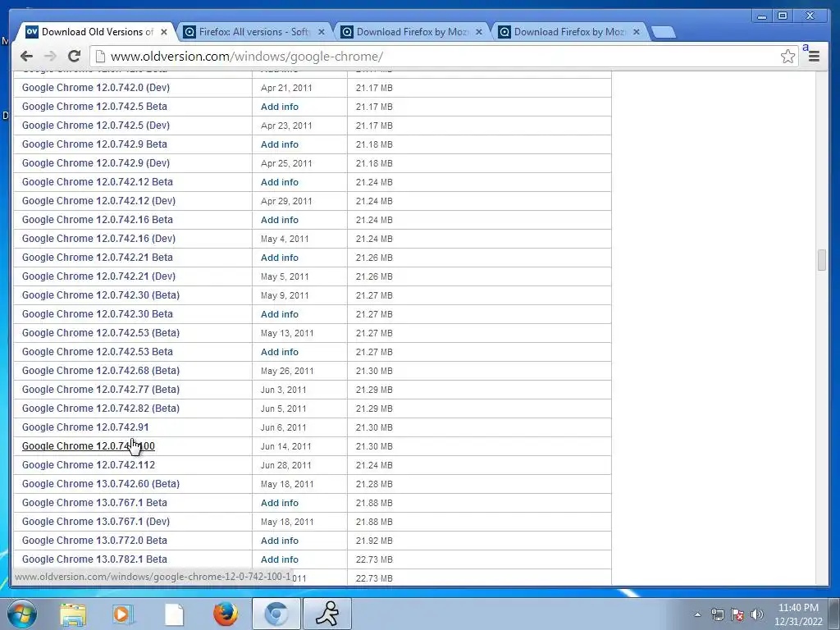Go back using the browser back arrow
Image resolution: width=840 pixels, height=630 pixels.
(26, 56)
